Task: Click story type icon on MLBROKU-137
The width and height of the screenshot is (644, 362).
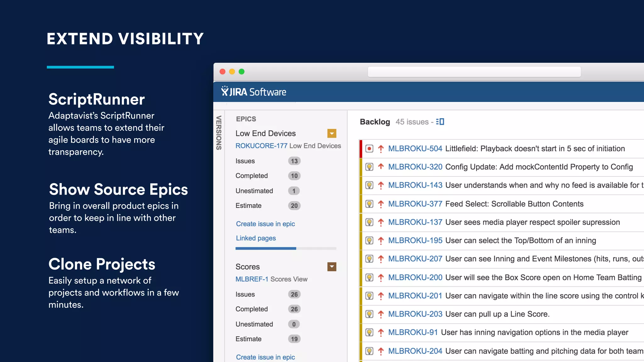Action: (x=369, y=222)
